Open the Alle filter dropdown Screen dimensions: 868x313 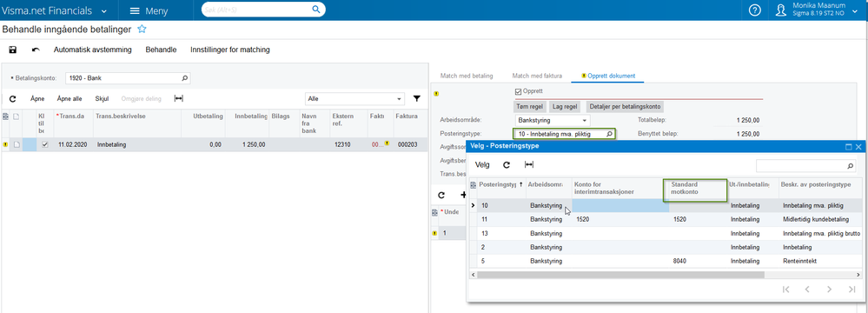tap(355, 98)
